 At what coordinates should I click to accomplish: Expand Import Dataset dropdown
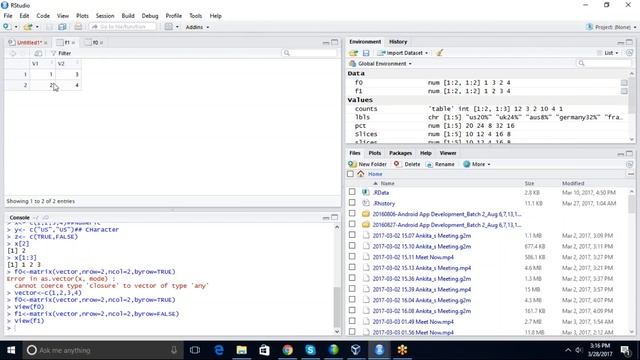point(402,53)
